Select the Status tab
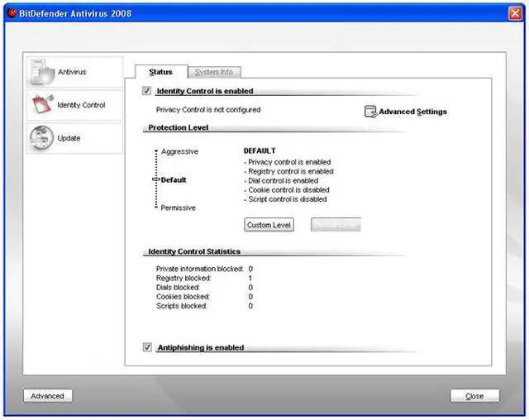 (x=161, y=73)
